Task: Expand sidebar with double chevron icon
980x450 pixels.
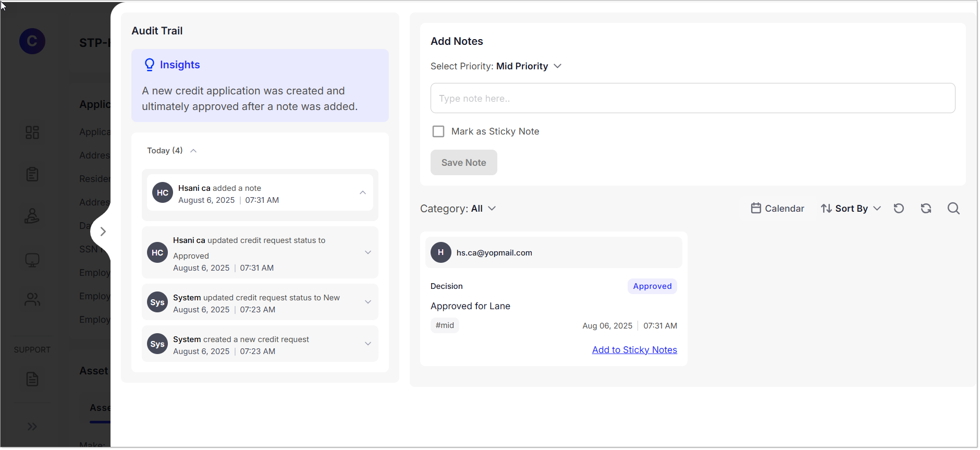Action: pyautogui.click(x=32, y=427)
